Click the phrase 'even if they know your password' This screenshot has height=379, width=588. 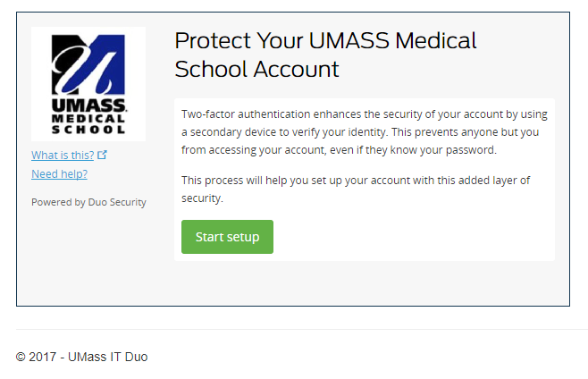click(x=414, y=150)
